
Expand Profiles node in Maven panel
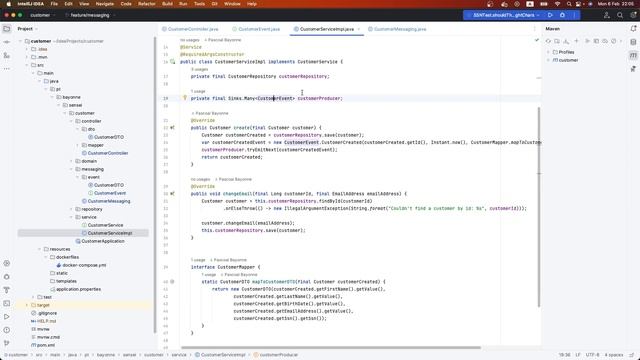click(x=548, y=52)
